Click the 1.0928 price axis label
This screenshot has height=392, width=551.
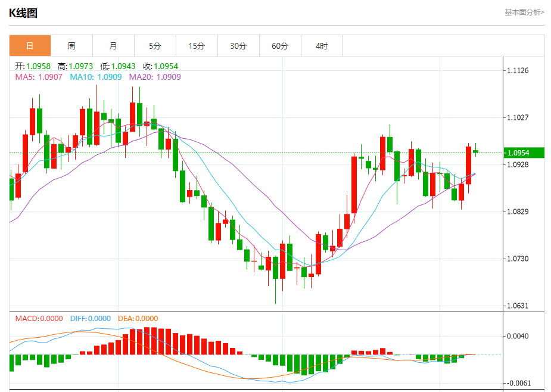pyautogui.click(x=518, y=164)
